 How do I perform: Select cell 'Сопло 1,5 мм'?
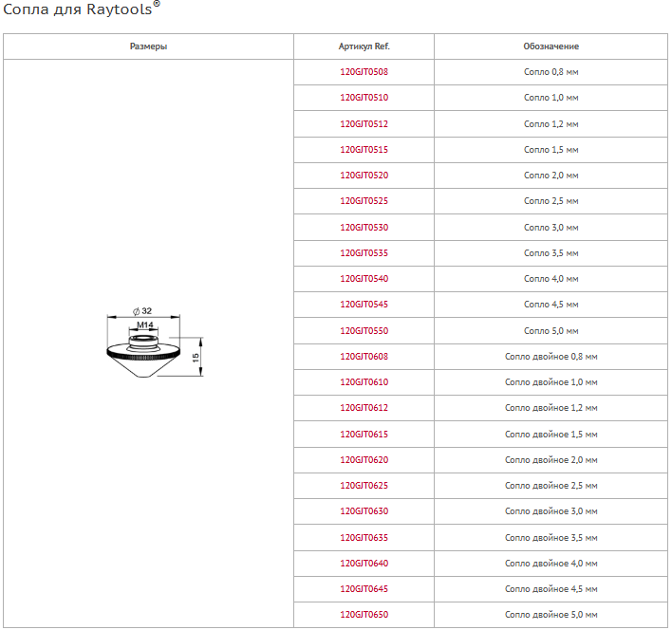click(551, 150)
